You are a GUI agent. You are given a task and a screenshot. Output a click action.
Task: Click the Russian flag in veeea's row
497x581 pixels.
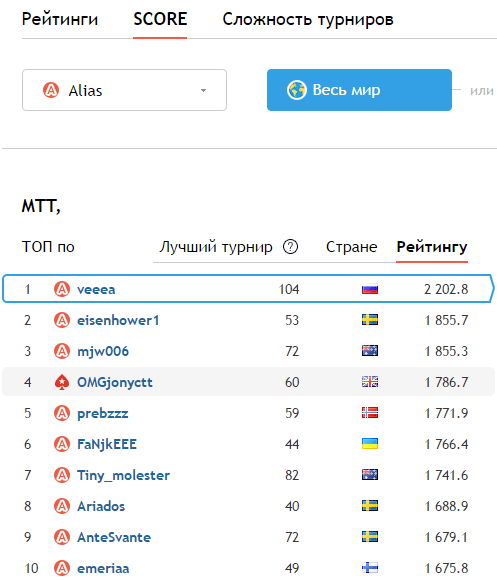pyautogui.click(x=370, y=289)
